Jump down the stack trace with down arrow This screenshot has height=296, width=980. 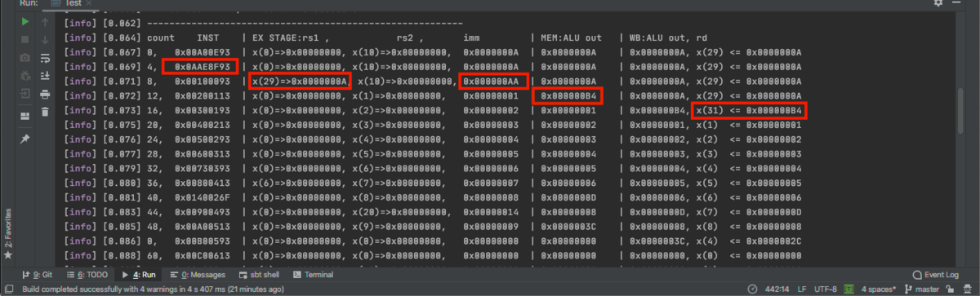pyautogui.click(x=45, y=40)
